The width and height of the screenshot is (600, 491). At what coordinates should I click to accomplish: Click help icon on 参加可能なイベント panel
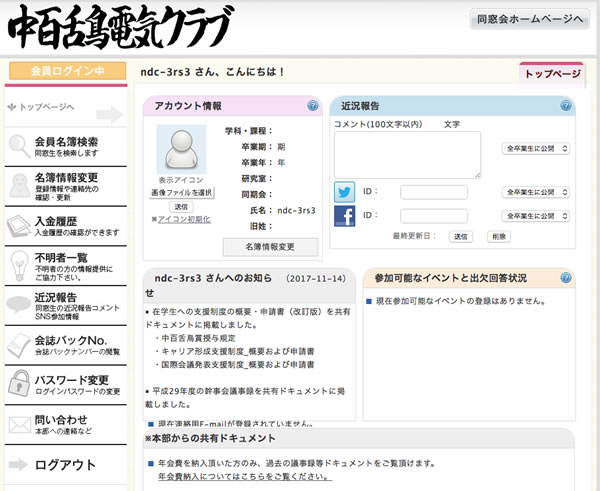click(x=566, y=277)
